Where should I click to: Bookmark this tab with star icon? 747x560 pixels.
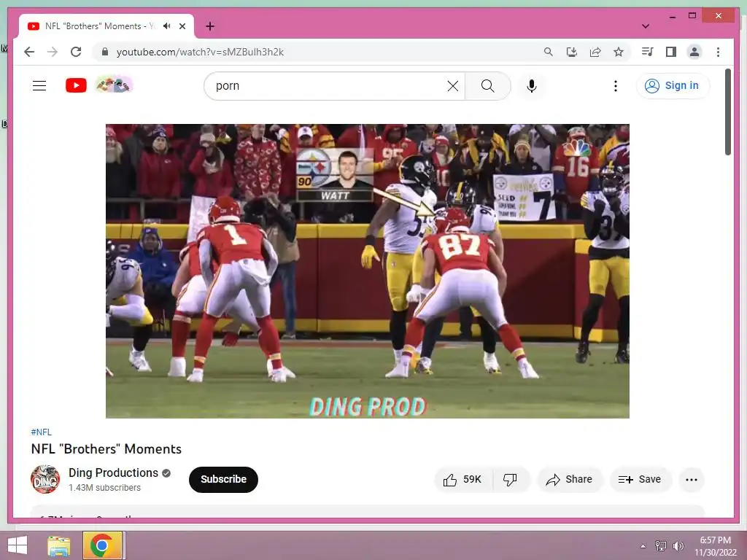coord(619,52)
